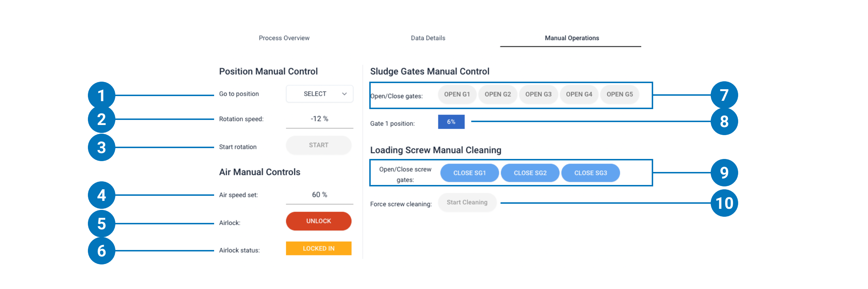868x289 pixels.
Task: Toggle the OPEN G1 gate button
Action: 457,94
